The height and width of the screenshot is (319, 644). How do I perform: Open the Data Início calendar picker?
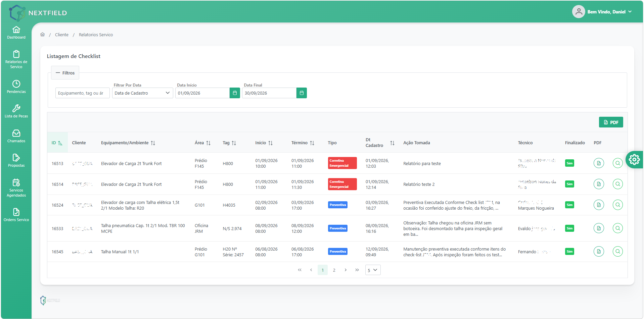(x=235, y=93)
